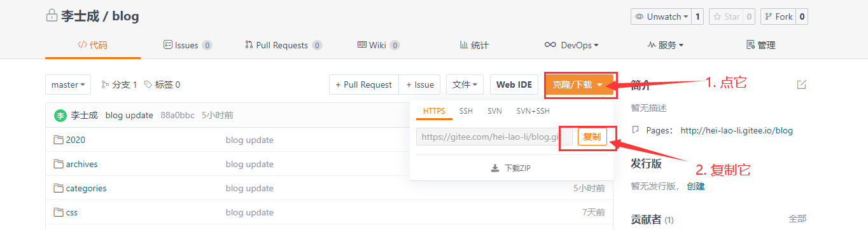Click the 2020 folder icon
Screen dimensions: 868x230
click(x=59, y=140)
